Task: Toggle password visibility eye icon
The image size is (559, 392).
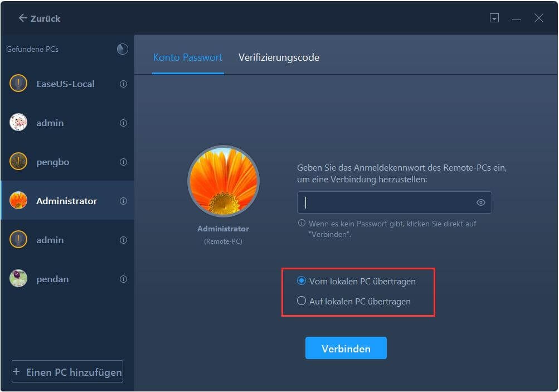Action: (x=480, y=202)
